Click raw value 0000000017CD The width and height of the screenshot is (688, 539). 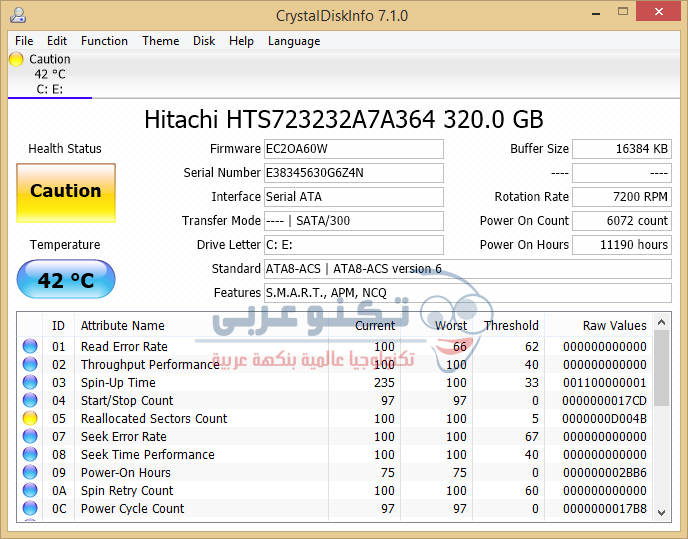click(604, 401)
